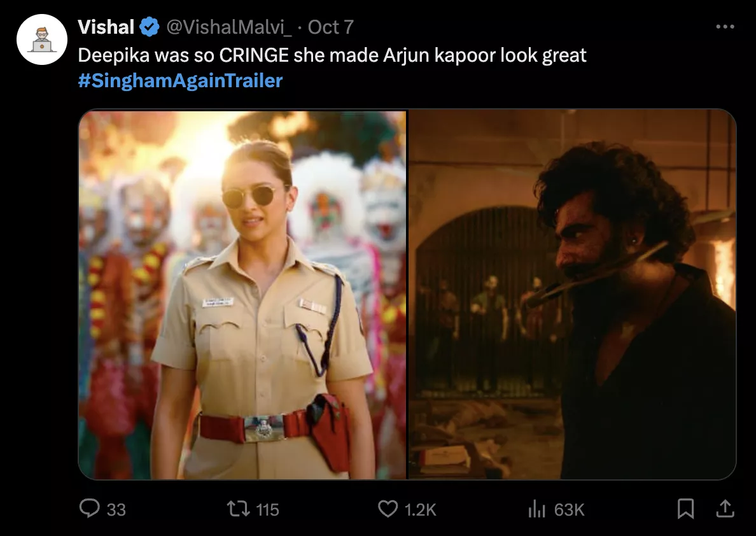
Task: Open the three-dot more options menu
Action: 725,27
